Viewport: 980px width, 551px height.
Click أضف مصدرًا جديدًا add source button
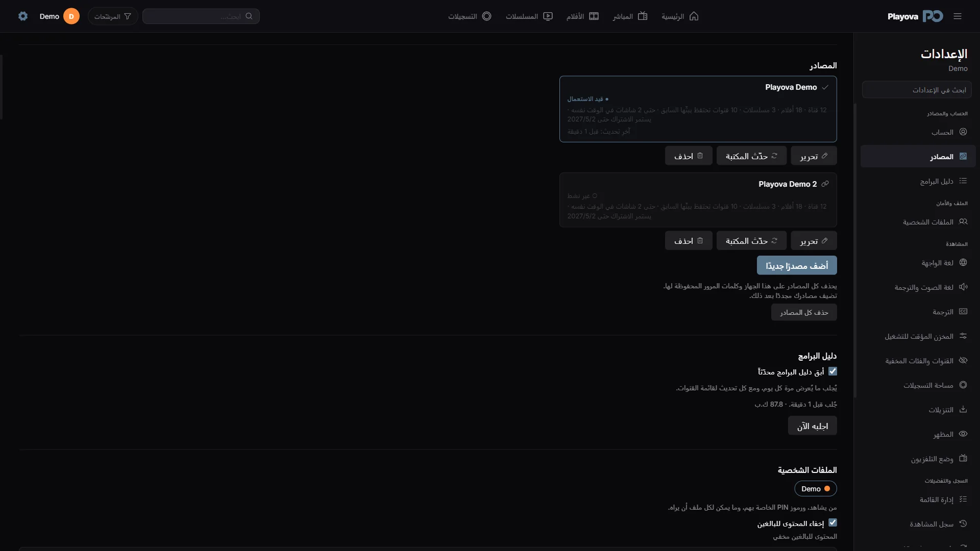pos(797,266)
